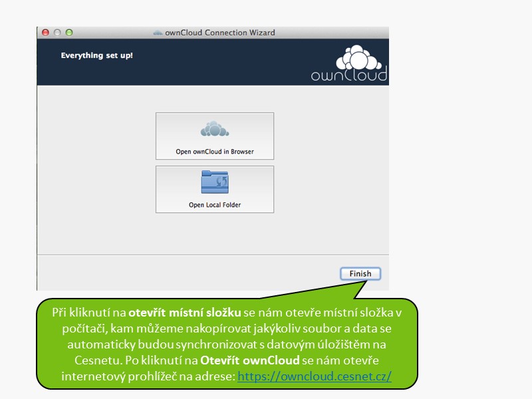The image size is (532, 399).
Task: Click the blue sync folder icon
Action: coord(214,182)
